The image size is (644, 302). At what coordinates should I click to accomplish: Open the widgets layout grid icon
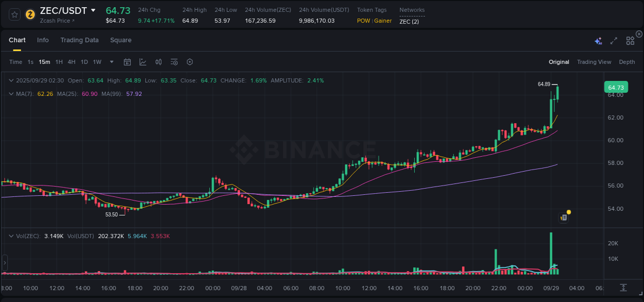tap(630, 40)
